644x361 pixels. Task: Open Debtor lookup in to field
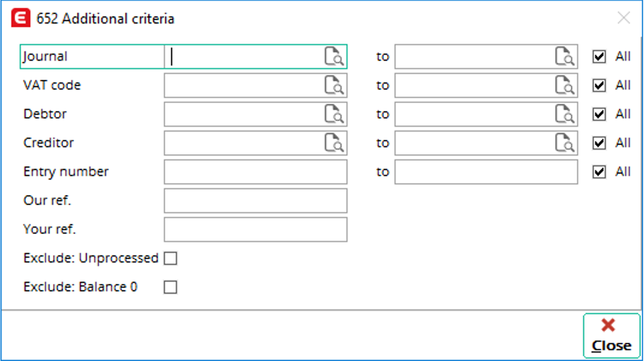(x=565, y=114)
